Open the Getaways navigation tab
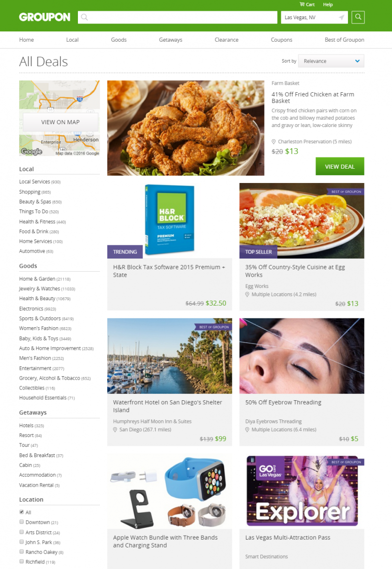Viewport: 392px width, 569px height. [171, 40]
